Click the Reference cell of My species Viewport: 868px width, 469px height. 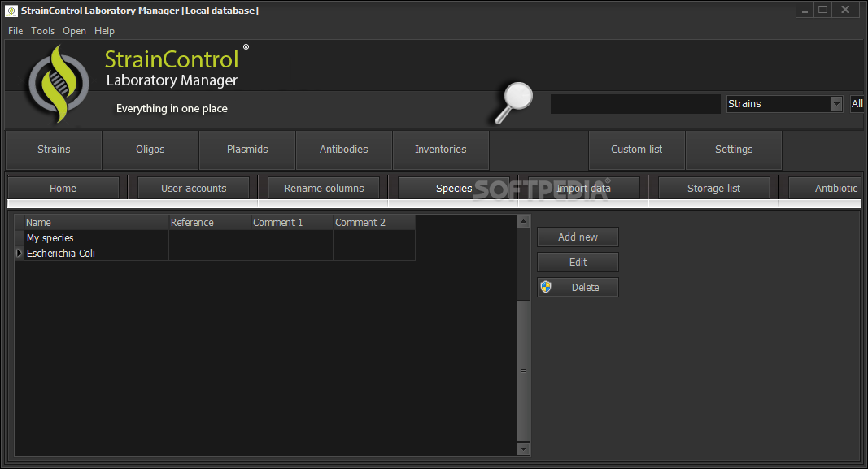[x=210, y=238]
